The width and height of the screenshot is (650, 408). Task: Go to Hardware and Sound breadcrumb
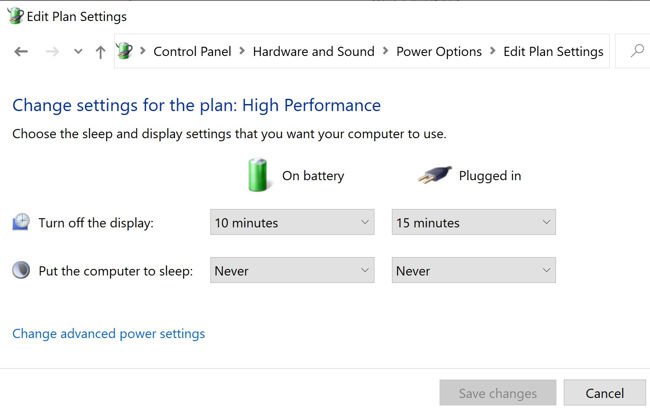[313, 52]
